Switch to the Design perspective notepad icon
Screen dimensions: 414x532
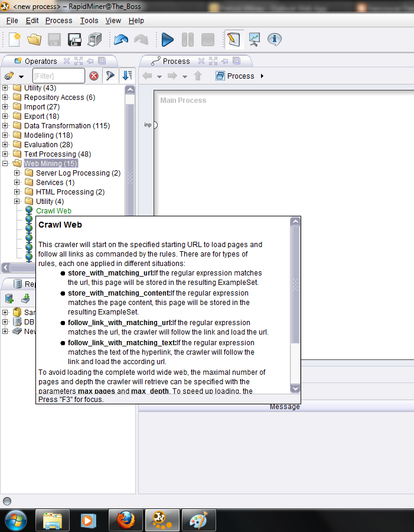pyautogui.click(x=234, y=40)
